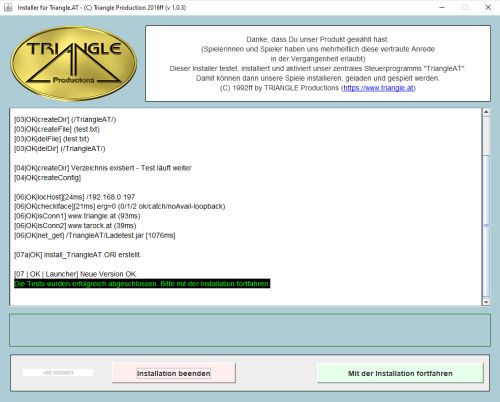Image resolution: width=500 pixels, height=402 pixels.
Task: Select the green success message line
Action: [142, 284]
